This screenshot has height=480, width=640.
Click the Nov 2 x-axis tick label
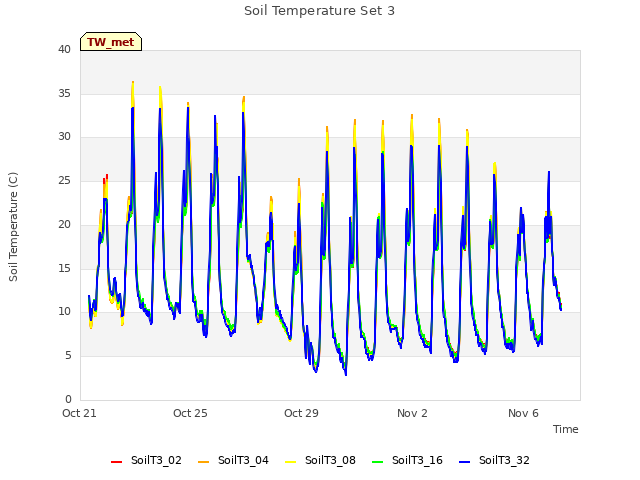pos(412,413)
